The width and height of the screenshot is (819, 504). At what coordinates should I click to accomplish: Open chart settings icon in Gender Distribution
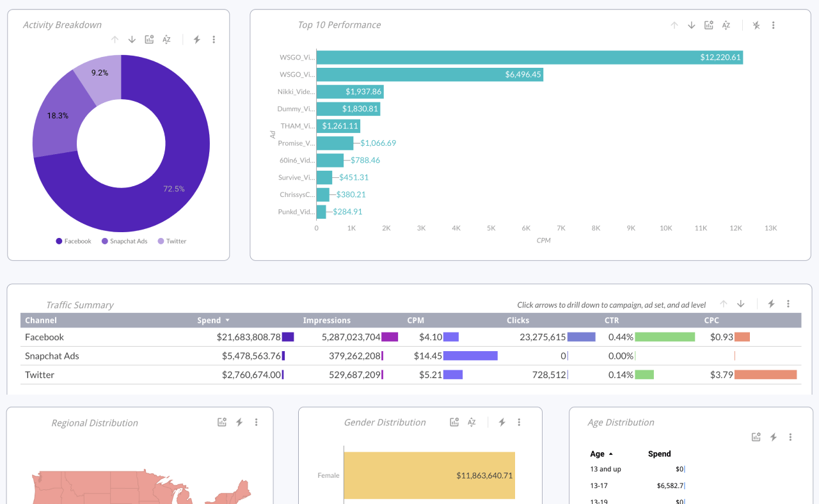click(x=454, y=422)
